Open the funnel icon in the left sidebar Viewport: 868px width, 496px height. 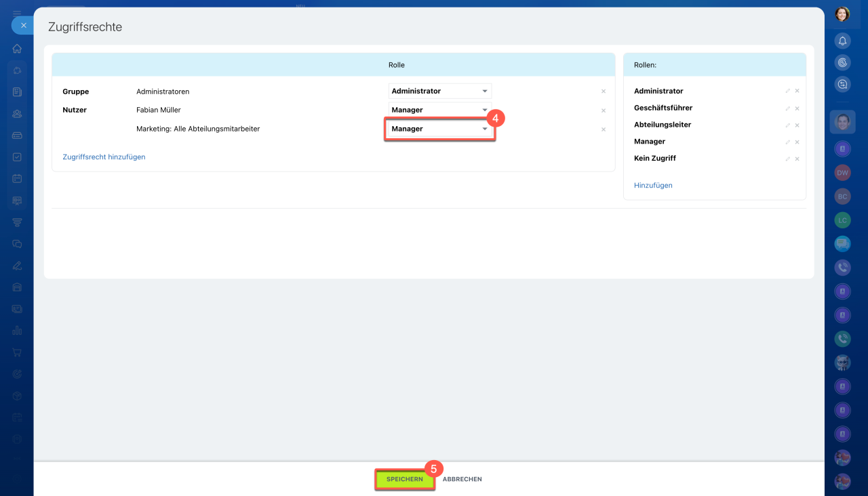click(17, 222)
